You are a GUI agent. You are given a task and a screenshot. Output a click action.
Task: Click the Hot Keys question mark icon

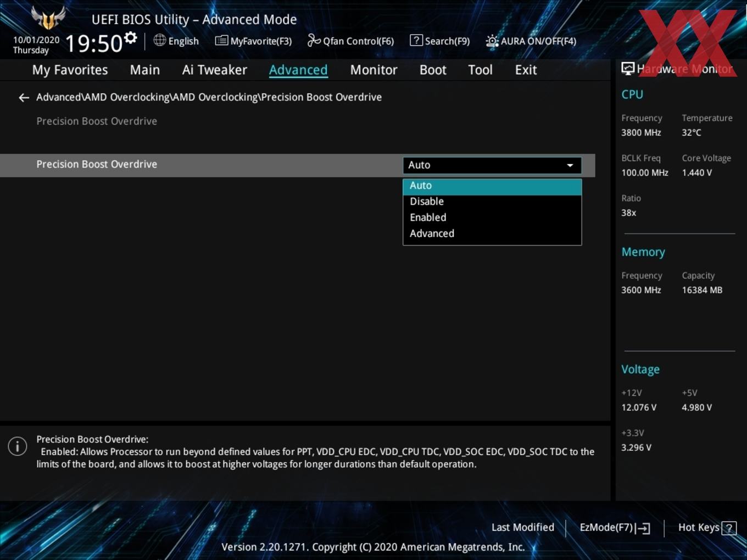729,528
